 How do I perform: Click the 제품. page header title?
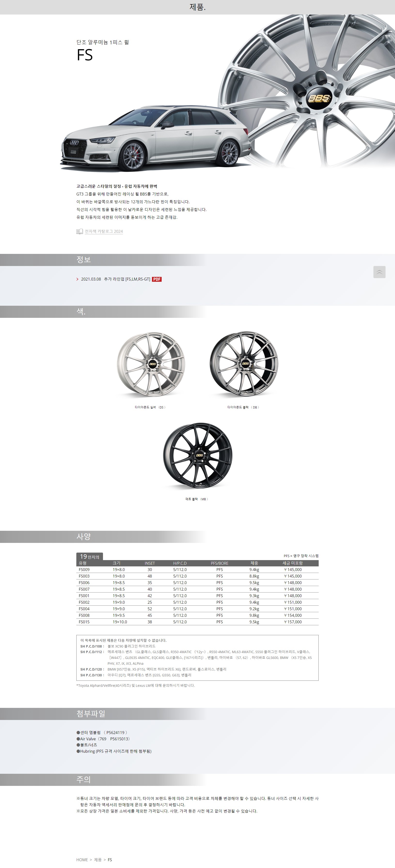pyautogui.click(x=197, y=7)
